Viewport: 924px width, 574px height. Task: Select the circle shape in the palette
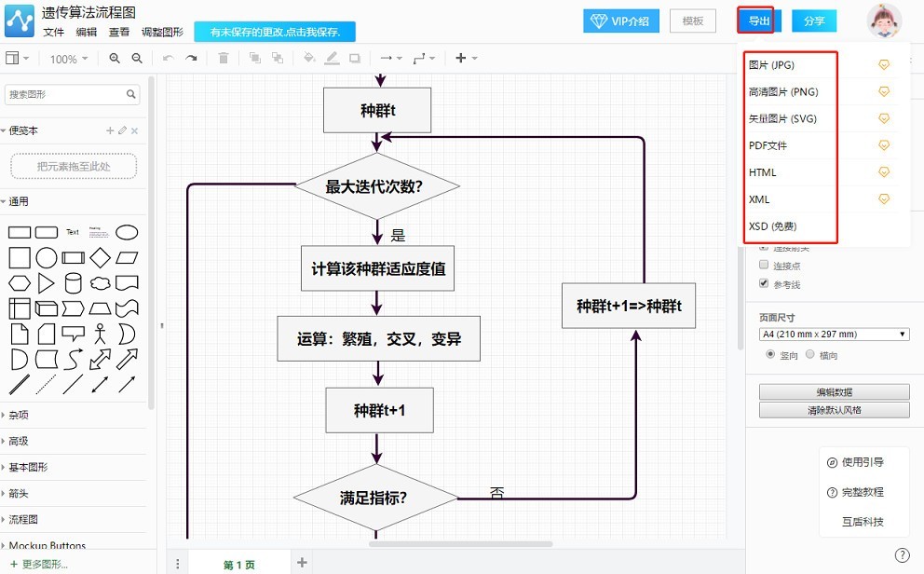coord(47,257)
